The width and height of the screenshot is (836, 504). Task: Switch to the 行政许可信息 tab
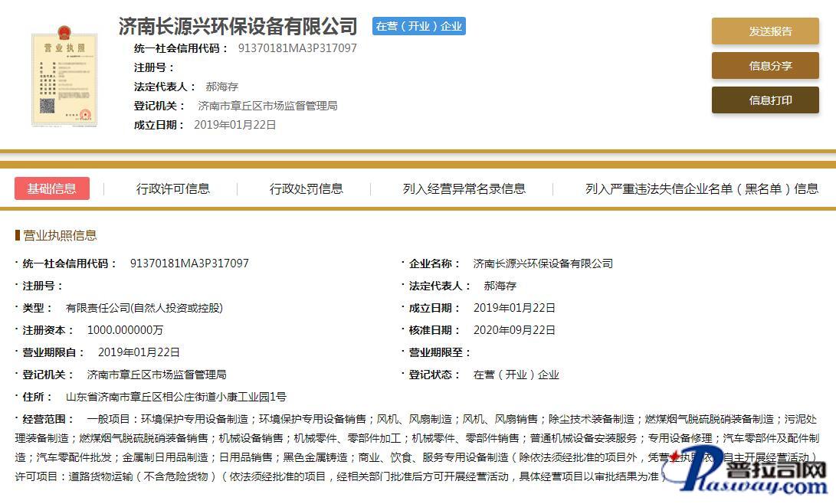173,188
